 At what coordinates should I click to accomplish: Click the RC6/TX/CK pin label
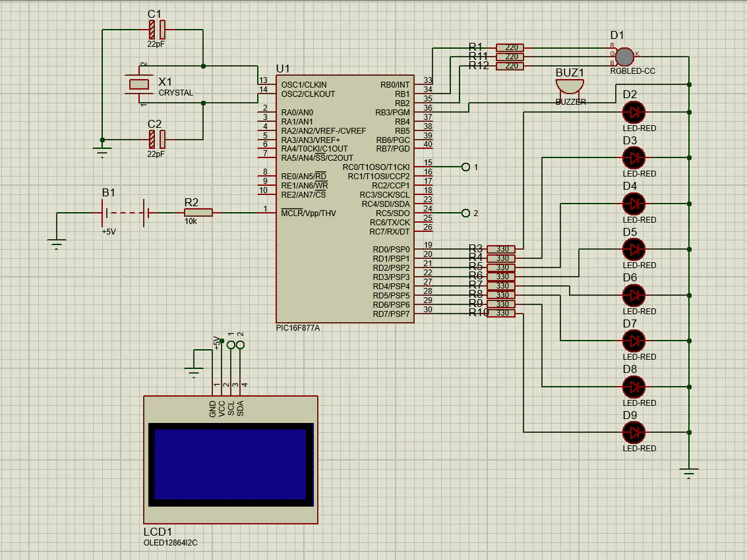pos(390,223)
